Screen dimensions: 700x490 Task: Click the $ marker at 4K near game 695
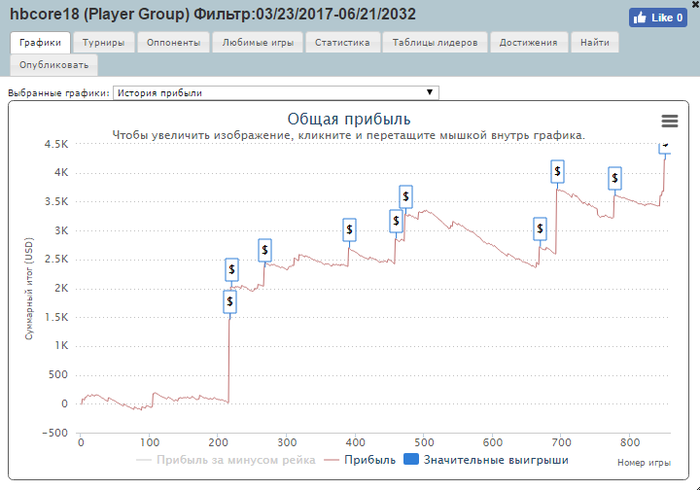557,171
